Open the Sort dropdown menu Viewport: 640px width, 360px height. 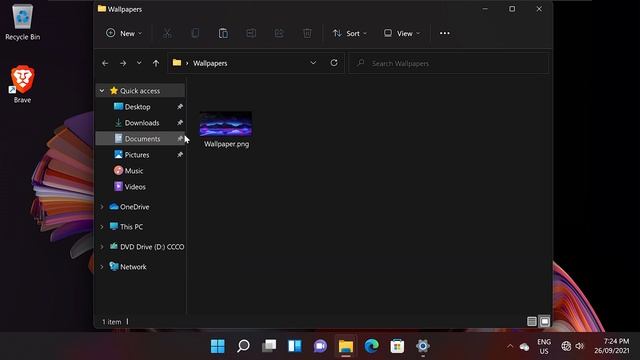349,33
